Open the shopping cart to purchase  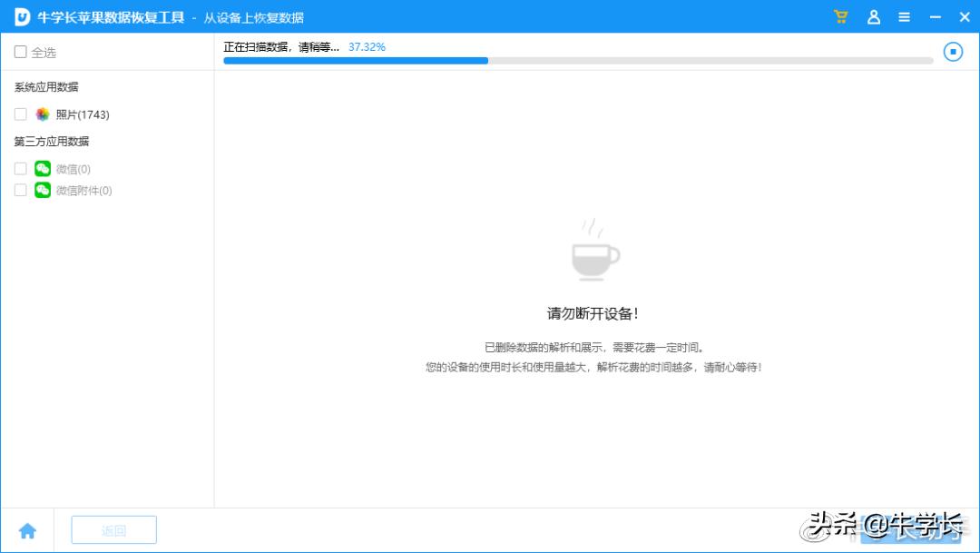[x=840, y=16]
